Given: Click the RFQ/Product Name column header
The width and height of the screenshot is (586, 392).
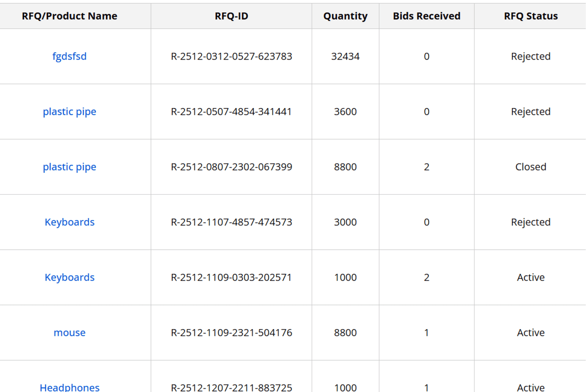Looking at the screenshot, I should pyautogui.click(x=69, y=16).
